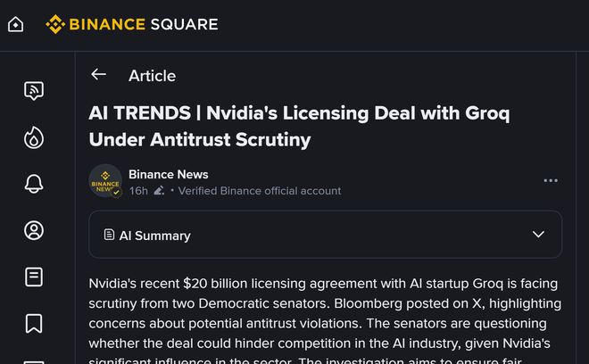Go to profile using sidebar user icon
The width and height of the screenshot is (589, 364).
tap(34, 230)
